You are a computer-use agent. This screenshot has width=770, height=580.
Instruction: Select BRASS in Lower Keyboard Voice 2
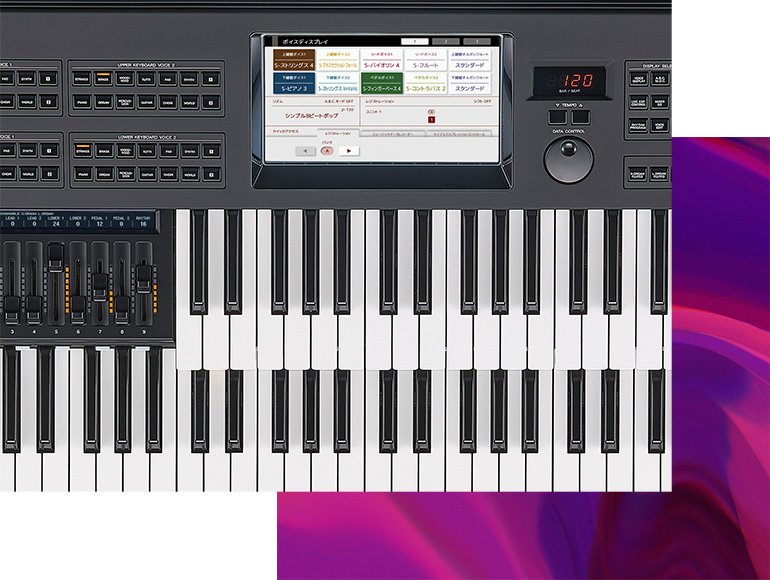click(104, 151)
